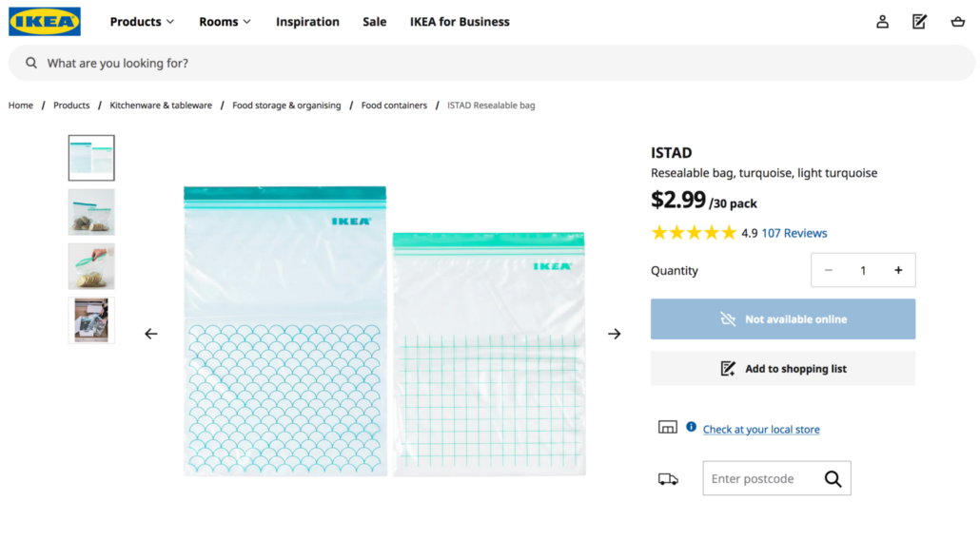Open the shopping list icon in header
This screenshot has height=540, width=980.
click(919, 22)
